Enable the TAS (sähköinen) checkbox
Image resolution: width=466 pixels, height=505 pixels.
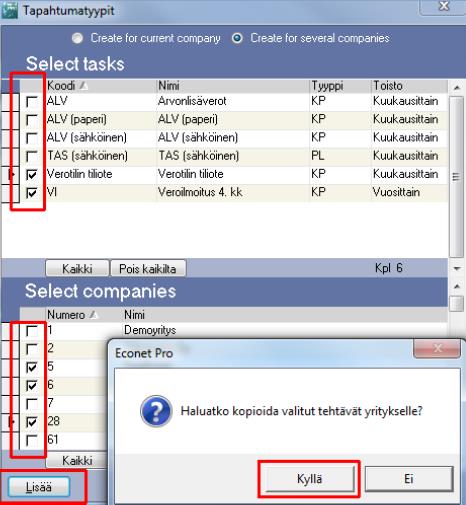[x=32, y=156]
